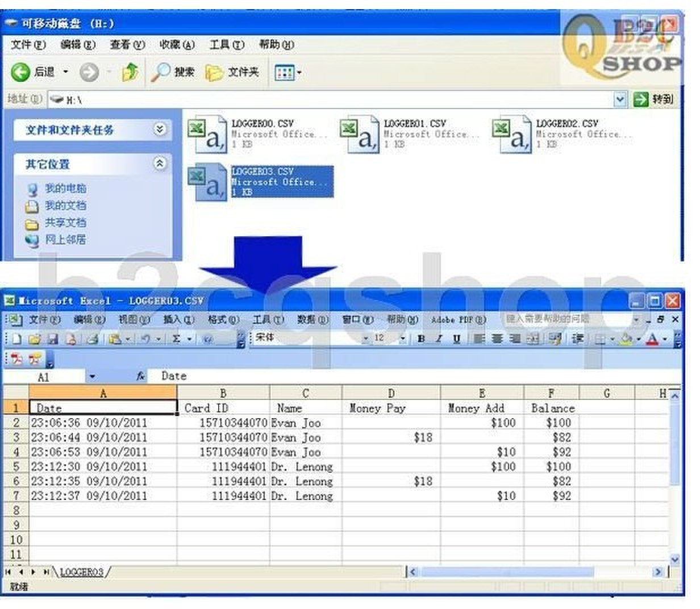Go up one folder level in Explorer
Image resolution: width=700 pixels, height=609 pixels.
(130, 72)
